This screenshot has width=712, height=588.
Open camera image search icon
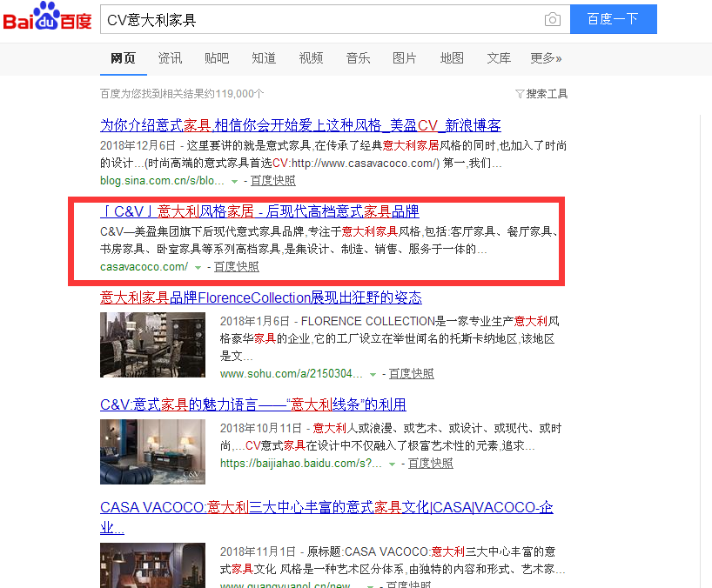click(552, 19)
